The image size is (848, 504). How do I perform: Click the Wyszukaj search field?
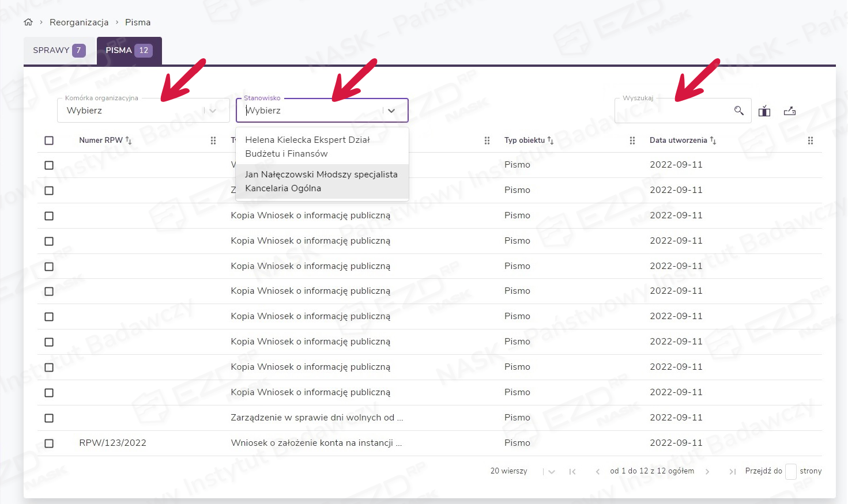click(x=672, y=111)
